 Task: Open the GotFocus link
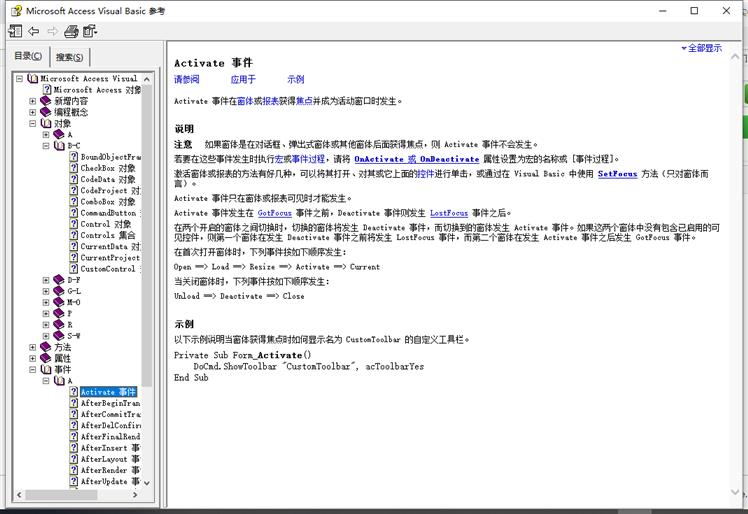coord(274,213)
